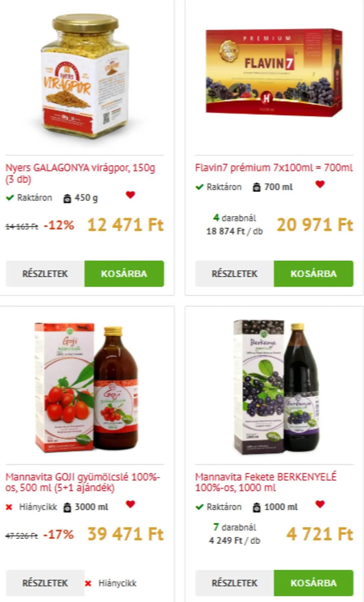The image size is (364, 602).
Task: Add Fekete BERKENYELÉ to cart via KOSÁRBA
Action: point(314,583)
